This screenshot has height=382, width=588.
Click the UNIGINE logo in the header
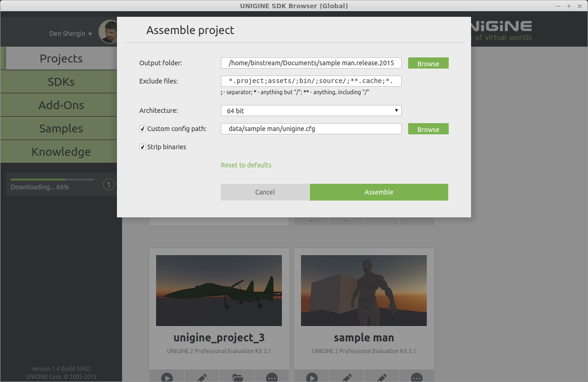[501, 30]
